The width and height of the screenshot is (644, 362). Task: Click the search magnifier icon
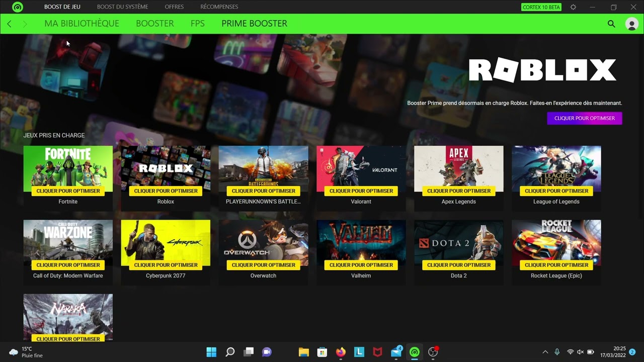point(611,24)
